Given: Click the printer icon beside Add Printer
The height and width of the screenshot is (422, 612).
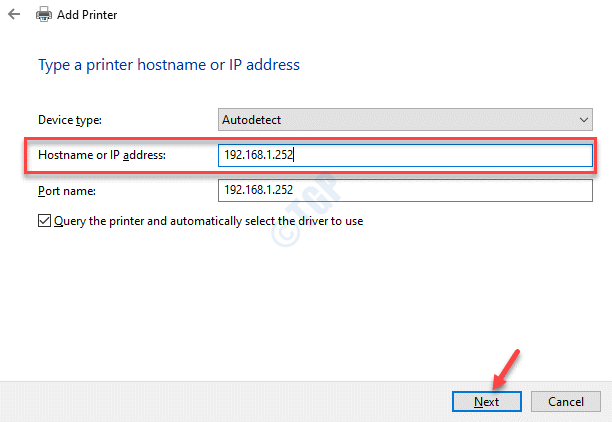Looking at the screenshot, I should 45,16.
